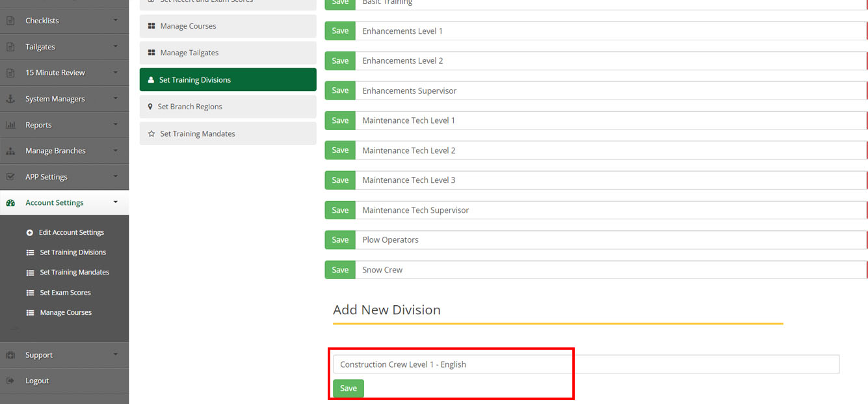Viewport: 868px width, 404px height.
Task: Click the Logout exit icon
Action: (x=10, y=381)
